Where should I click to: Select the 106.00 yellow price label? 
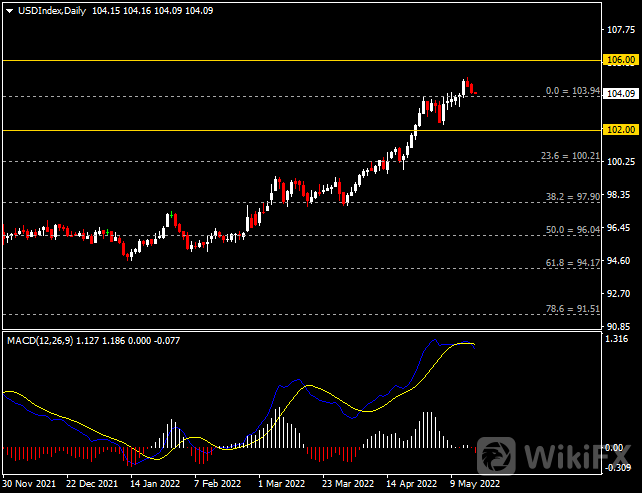(x=621, y=60)
